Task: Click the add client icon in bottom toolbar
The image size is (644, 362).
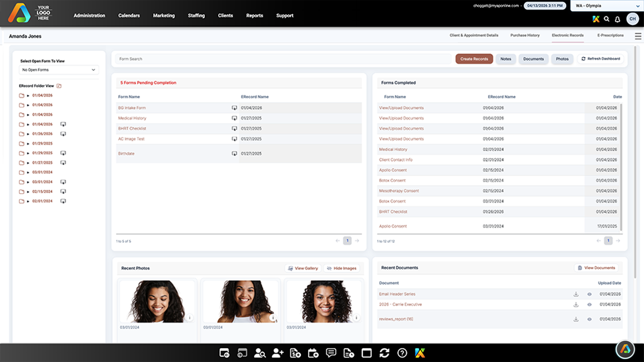Action: [x=278, y=353]
